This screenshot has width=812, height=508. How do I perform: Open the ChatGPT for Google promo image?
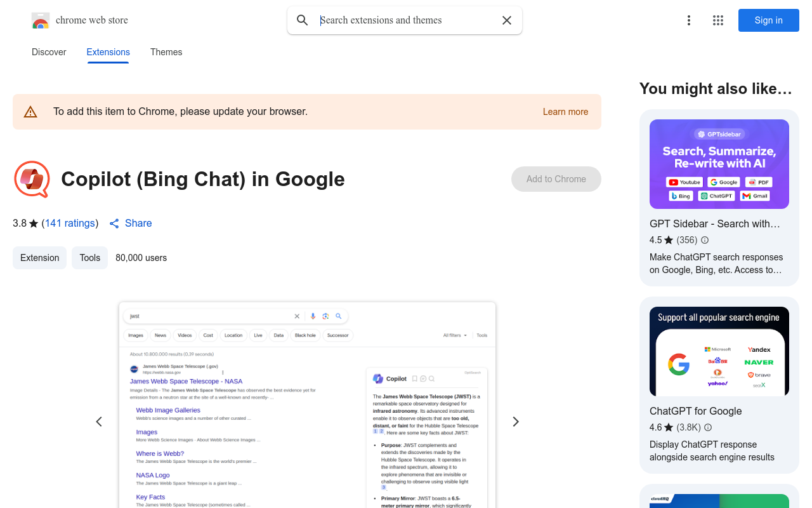(x=719, y=351)
